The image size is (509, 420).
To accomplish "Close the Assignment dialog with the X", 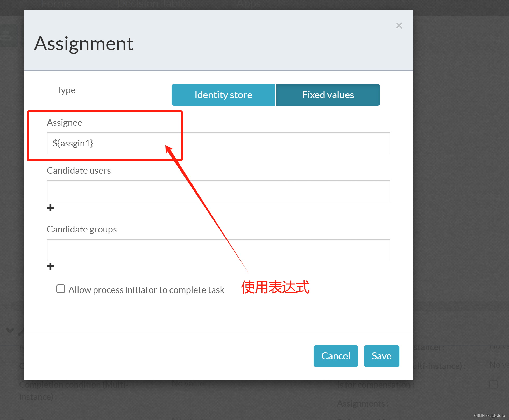I will (399, 25).
